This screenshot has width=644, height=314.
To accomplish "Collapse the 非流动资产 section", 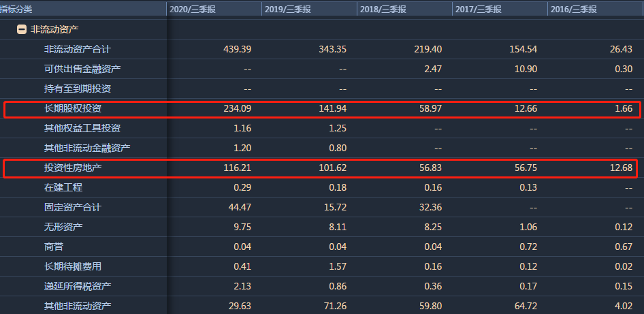I will [22, 29].
